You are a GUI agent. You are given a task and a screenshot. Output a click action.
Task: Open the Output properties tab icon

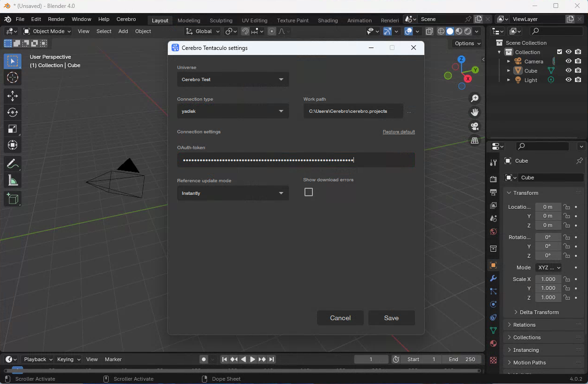493,192
